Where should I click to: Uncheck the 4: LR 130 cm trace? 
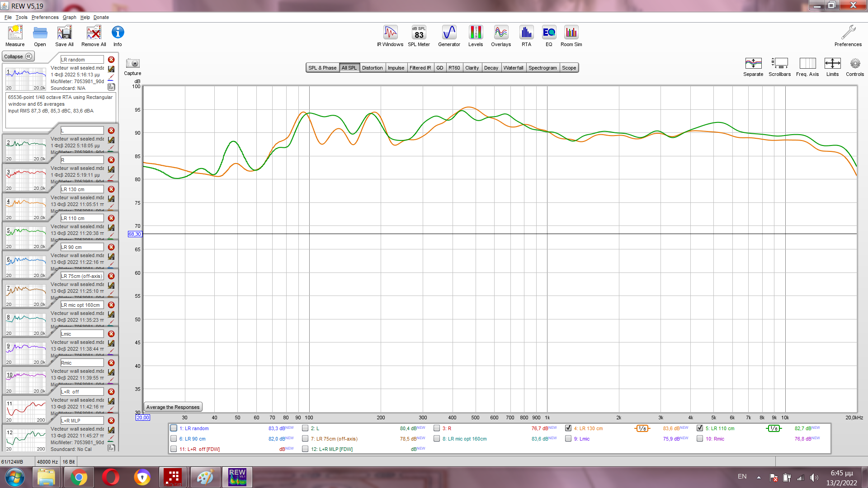click(x=568, y=428)
